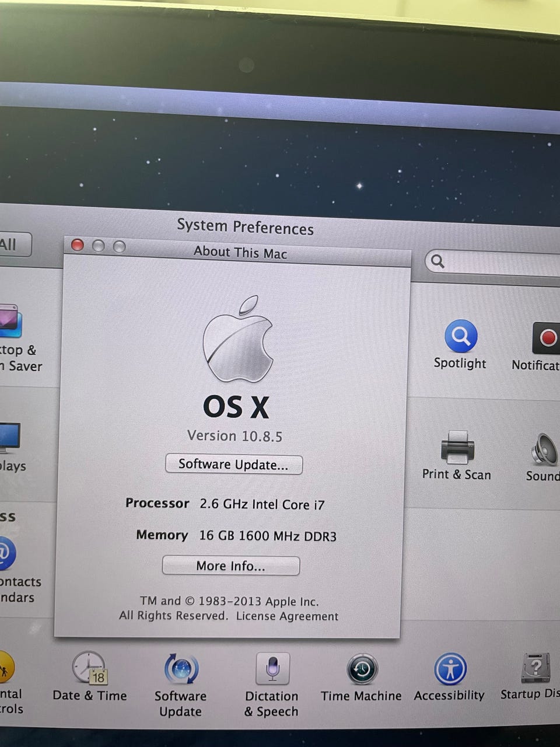
Task: Open Startup Disk preference pane
Action: point(536,668)
